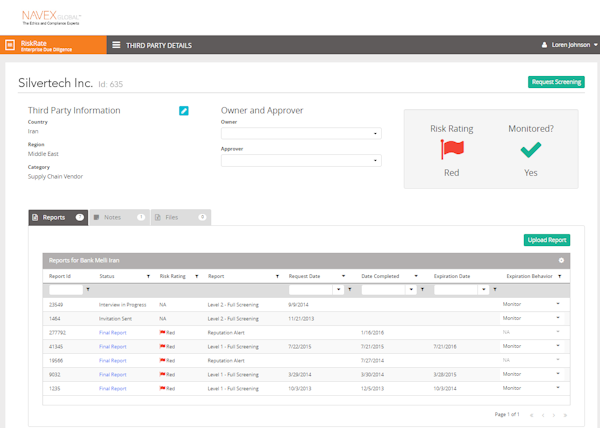The width and height of the screenshot is (600, 428).
Task: Click the Upload Report button
Action: (547, 240)
